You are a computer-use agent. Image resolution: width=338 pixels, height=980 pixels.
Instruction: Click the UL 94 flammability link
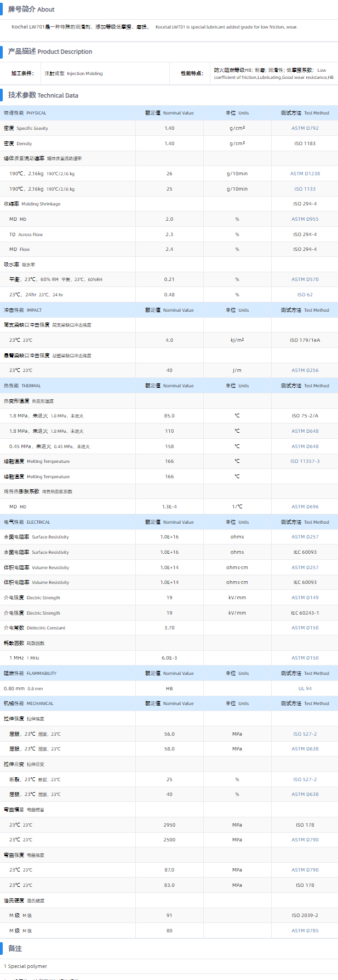tap(305, 689)
